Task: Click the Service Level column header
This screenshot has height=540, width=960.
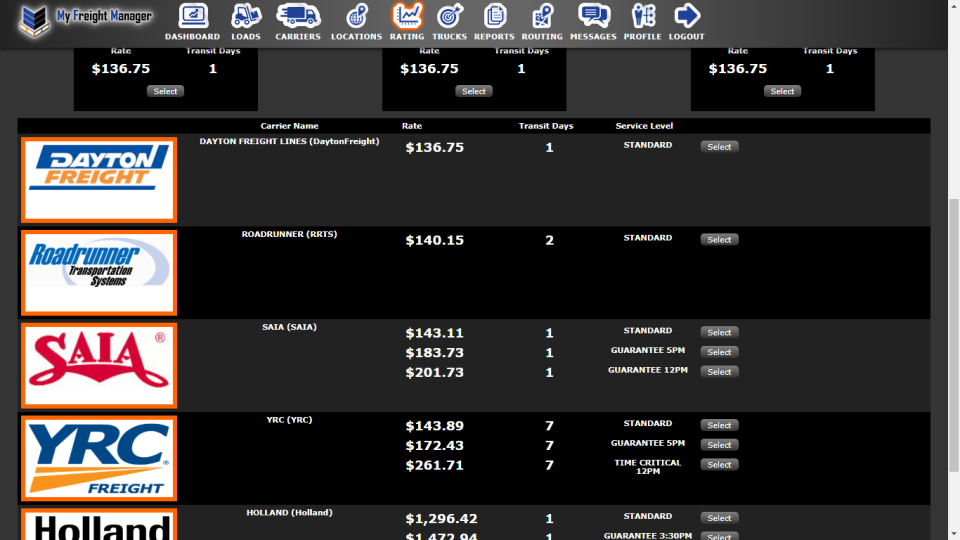Action: click(x=644, y=126)
